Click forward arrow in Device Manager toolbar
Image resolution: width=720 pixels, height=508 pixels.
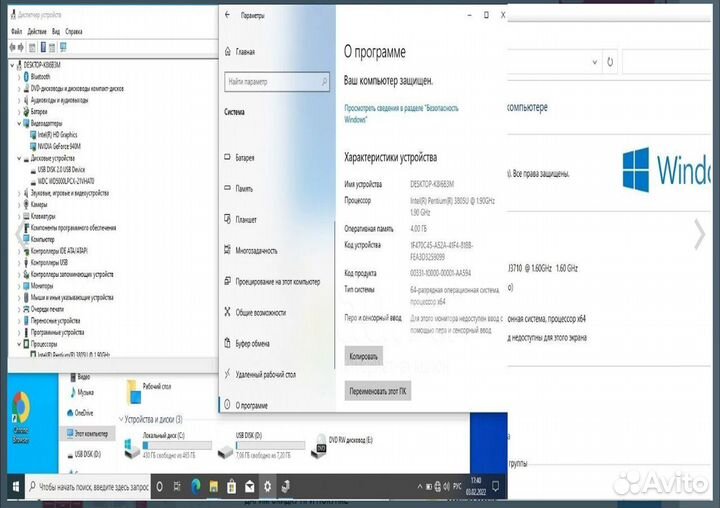tap(21, 47)
